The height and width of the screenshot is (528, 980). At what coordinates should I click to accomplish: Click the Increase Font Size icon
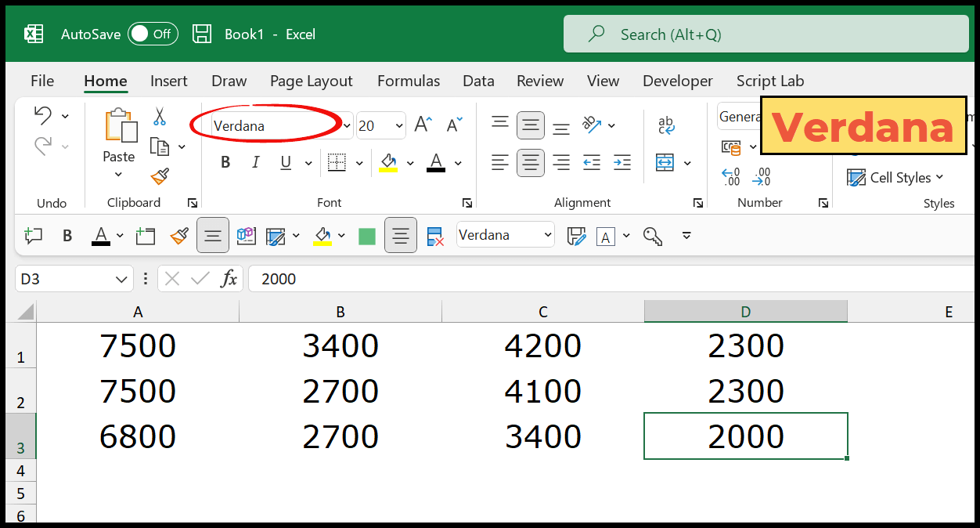point(423,125)
